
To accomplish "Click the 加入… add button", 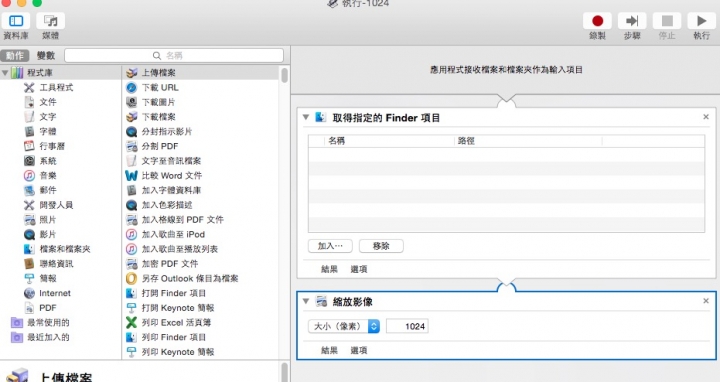I will (x=330, y=246).
